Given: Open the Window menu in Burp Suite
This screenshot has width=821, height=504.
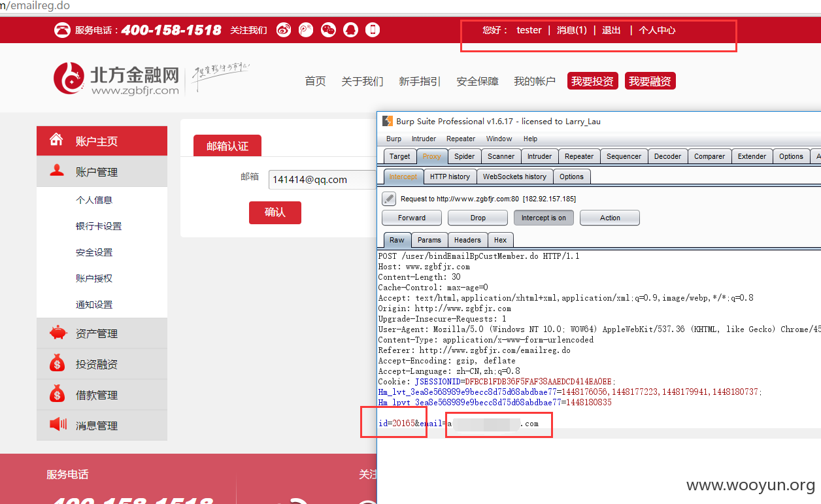Looking at the screenshot, I should [499, 139].
